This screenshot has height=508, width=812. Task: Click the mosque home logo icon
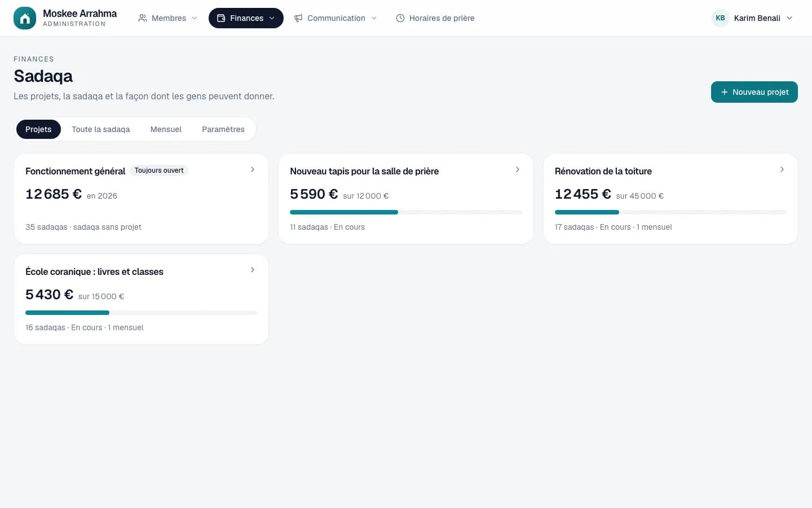25,18
